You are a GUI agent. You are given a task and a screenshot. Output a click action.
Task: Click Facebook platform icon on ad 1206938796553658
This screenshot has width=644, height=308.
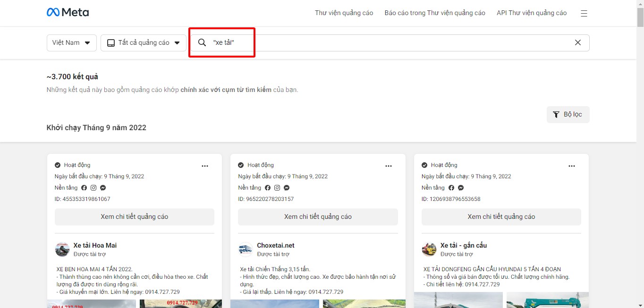tap(451, 188)
